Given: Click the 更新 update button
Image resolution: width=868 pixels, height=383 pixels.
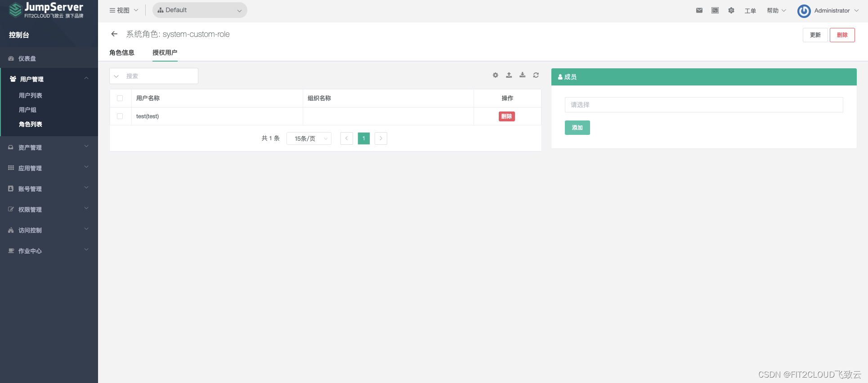Looking at the screenshot, I should tap(815, 35).
